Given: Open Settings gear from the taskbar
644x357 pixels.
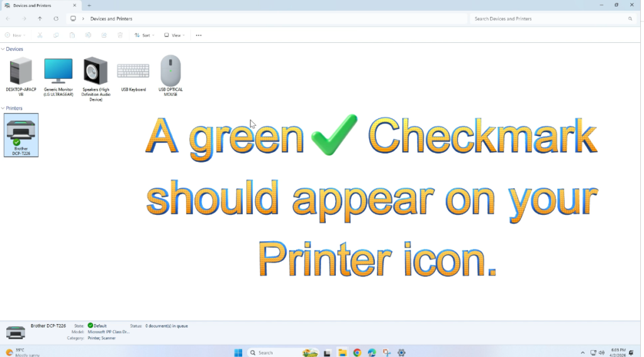Looking at the screenshot, I should point(401,353).
